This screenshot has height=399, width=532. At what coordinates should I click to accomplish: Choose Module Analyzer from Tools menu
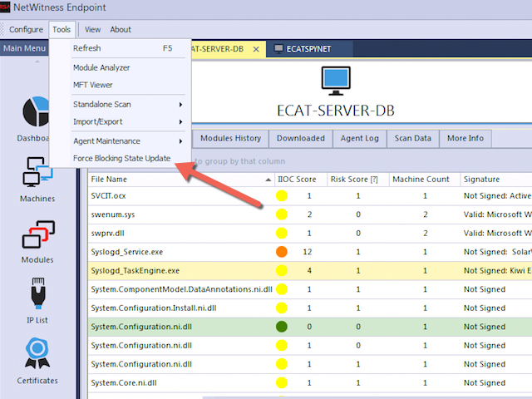pos(101,67)
